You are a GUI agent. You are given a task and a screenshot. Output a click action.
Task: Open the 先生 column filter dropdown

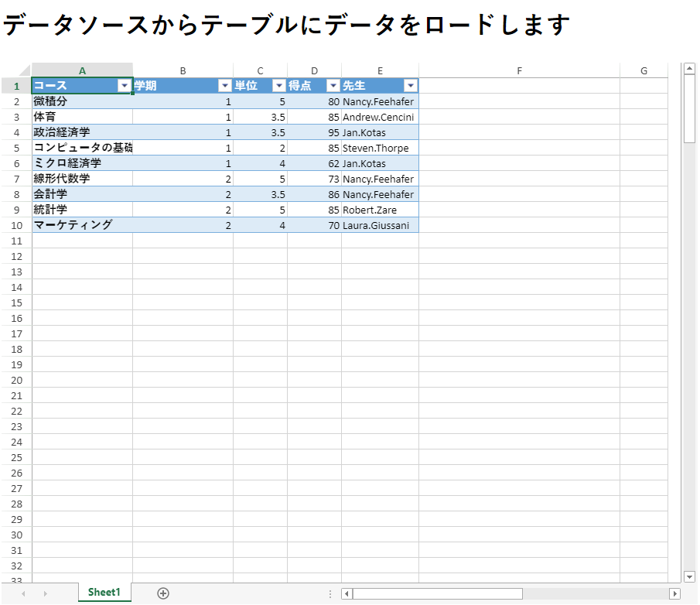[x=410, y=86]
